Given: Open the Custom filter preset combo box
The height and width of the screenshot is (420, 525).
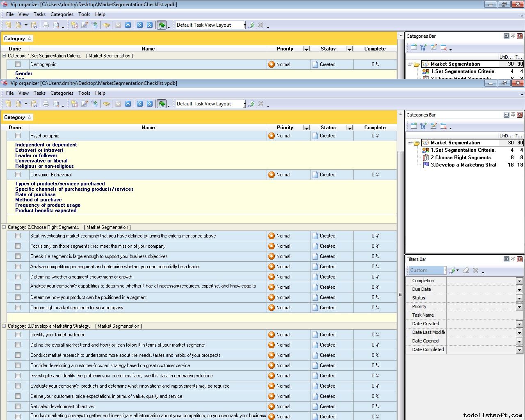Looking at the screenshot, I should 427,270.
